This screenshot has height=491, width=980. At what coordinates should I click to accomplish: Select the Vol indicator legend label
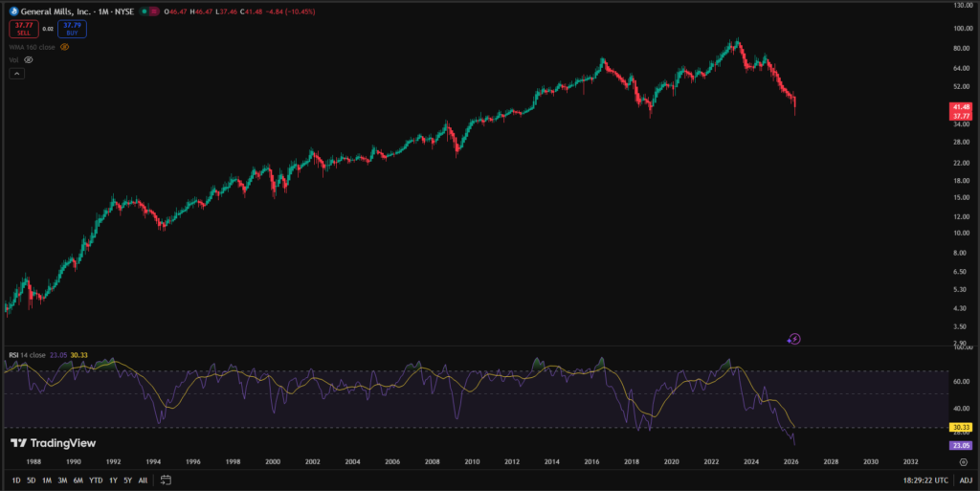(x=13, y=60)
